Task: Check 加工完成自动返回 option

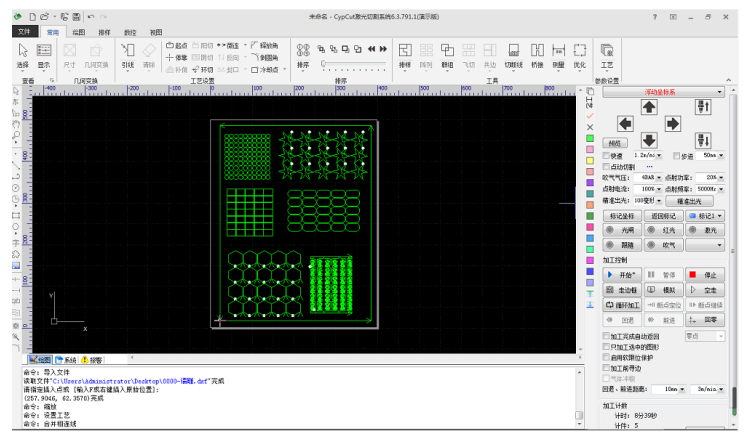Action: tap(606, 336)
